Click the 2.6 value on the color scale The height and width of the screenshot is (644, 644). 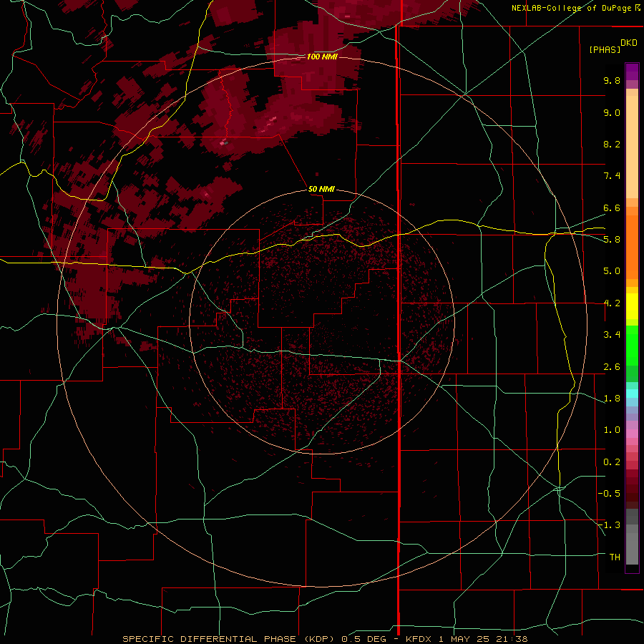click(x=612, y=367)
